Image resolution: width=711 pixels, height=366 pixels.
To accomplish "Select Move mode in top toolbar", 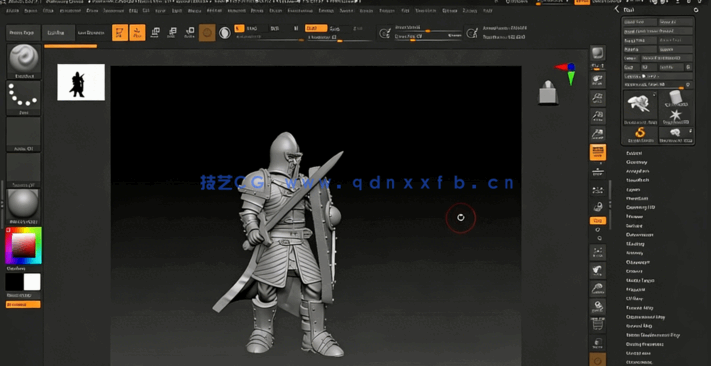I will click(x=155, y=33).
